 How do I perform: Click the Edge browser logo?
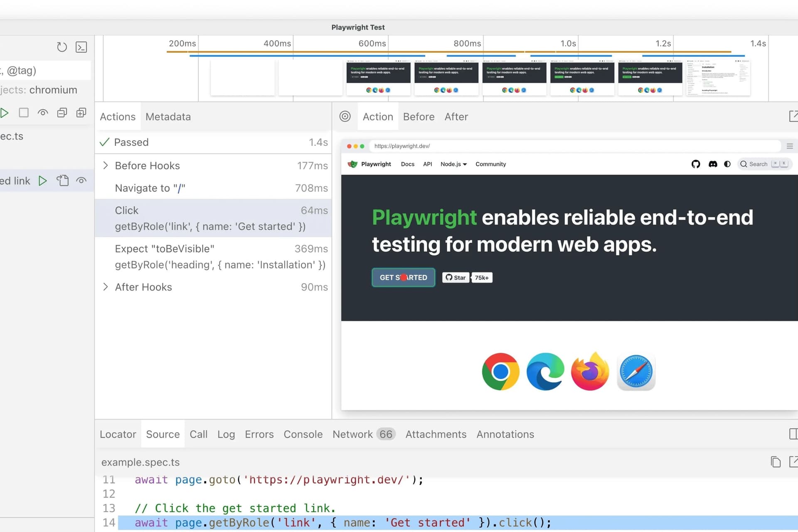pyautogui.click(x=545, y=372)
